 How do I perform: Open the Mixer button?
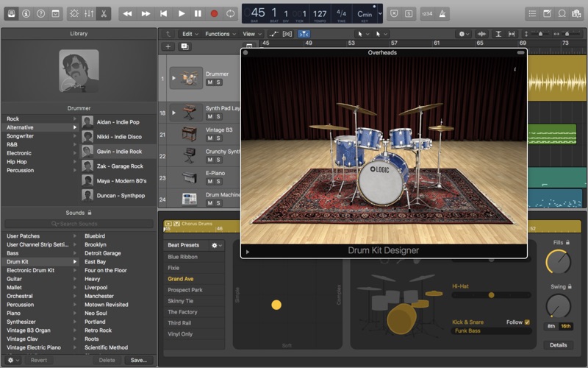click(89, 14)
